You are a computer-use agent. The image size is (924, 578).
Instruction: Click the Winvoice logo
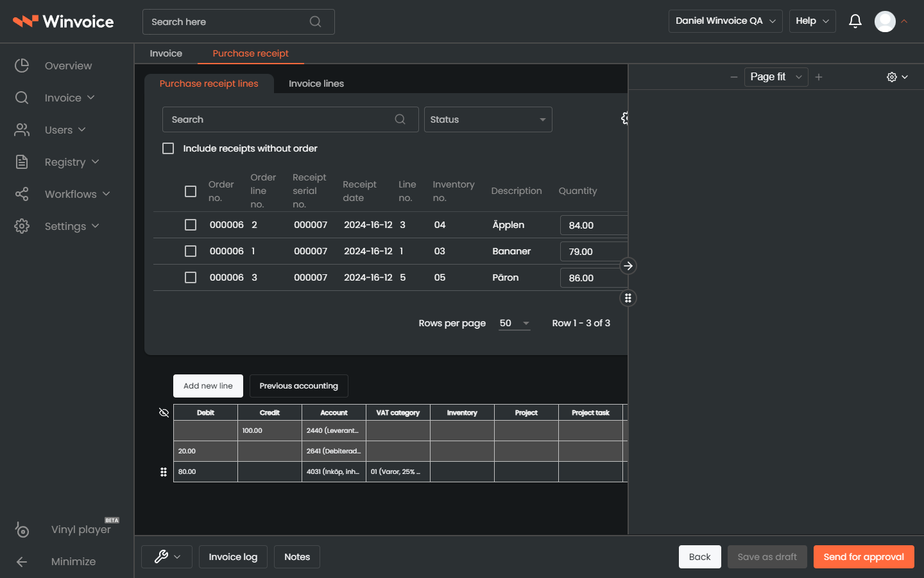tap(63, 22)
